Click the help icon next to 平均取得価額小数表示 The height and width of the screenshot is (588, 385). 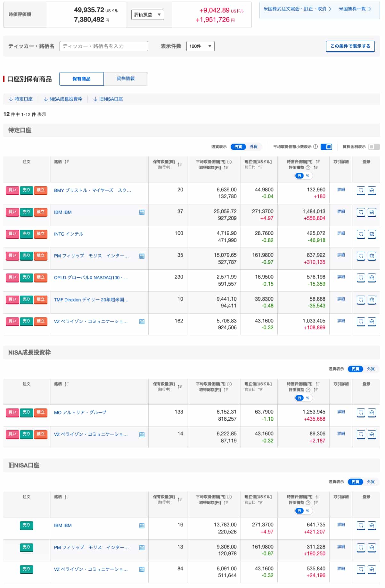coord(315,147)
